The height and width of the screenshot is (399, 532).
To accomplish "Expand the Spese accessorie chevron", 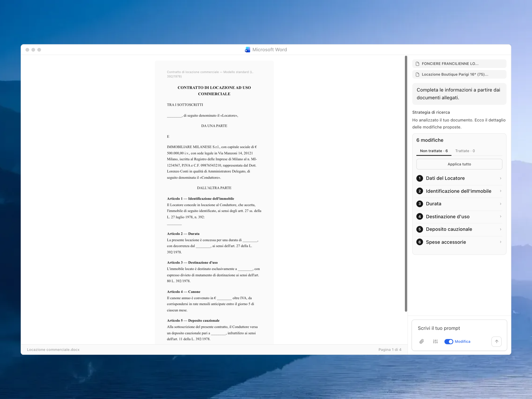I will coord(500,242).
